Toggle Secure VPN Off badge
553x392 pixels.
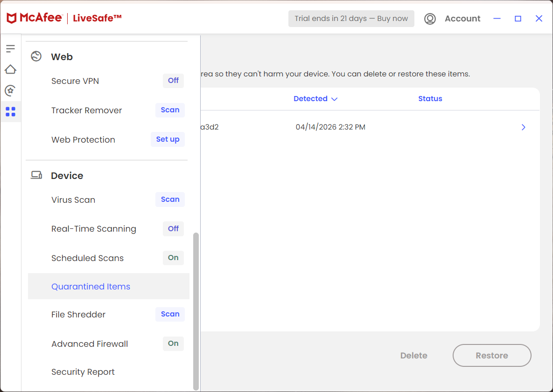point(173,81)
